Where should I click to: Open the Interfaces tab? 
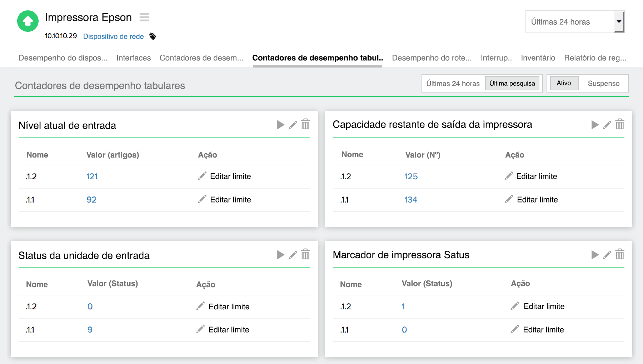pos(134,58)
